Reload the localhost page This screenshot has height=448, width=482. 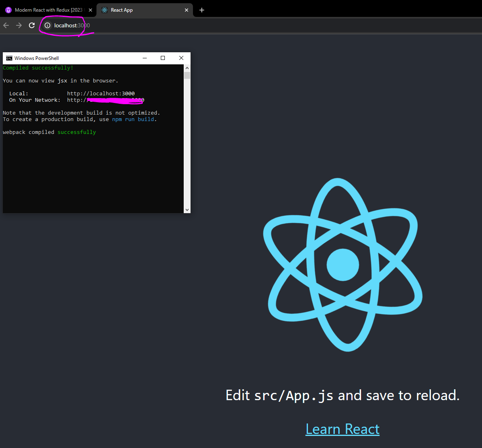[32, 25]
